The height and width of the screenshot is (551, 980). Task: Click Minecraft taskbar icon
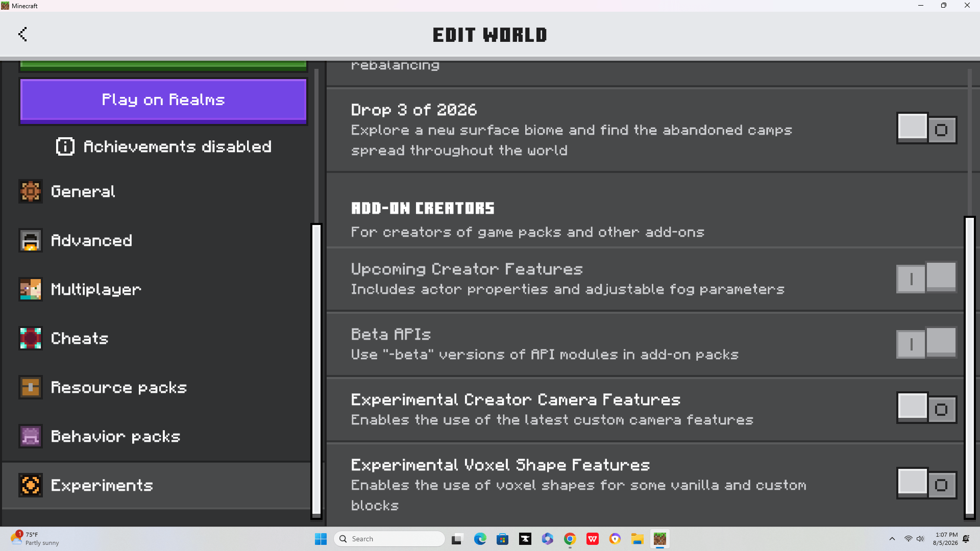click(659, 539)
